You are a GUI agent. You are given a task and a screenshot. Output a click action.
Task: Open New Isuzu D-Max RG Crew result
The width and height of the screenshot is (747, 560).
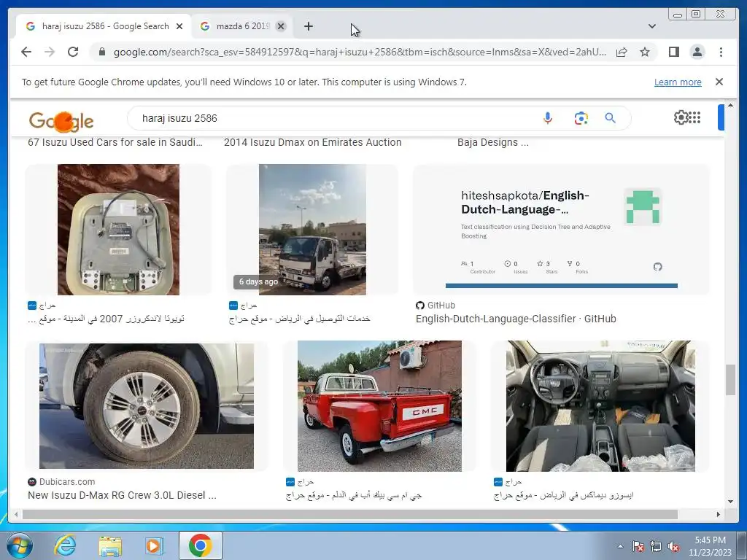[x=122, y=495]
